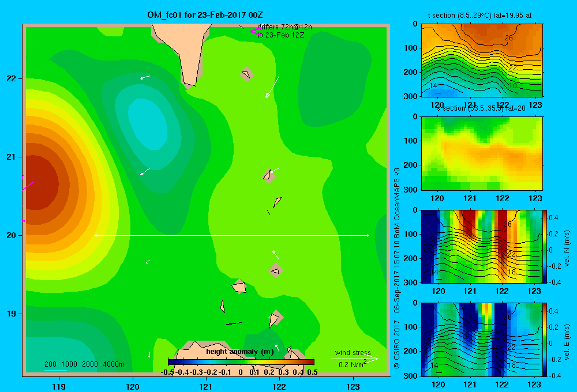Pick the dark blue -0.5 end of height anomaly colorbar

click(171, 361)
